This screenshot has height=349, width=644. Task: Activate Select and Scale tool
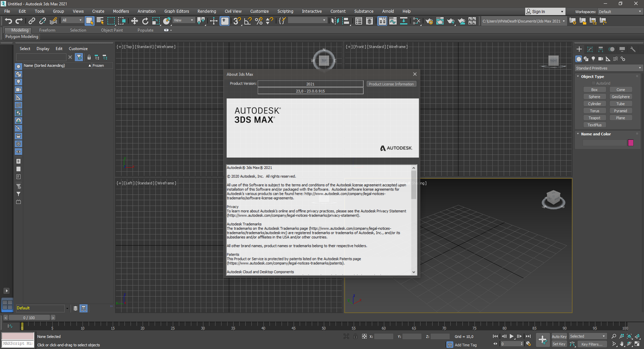tap(156, 21)
